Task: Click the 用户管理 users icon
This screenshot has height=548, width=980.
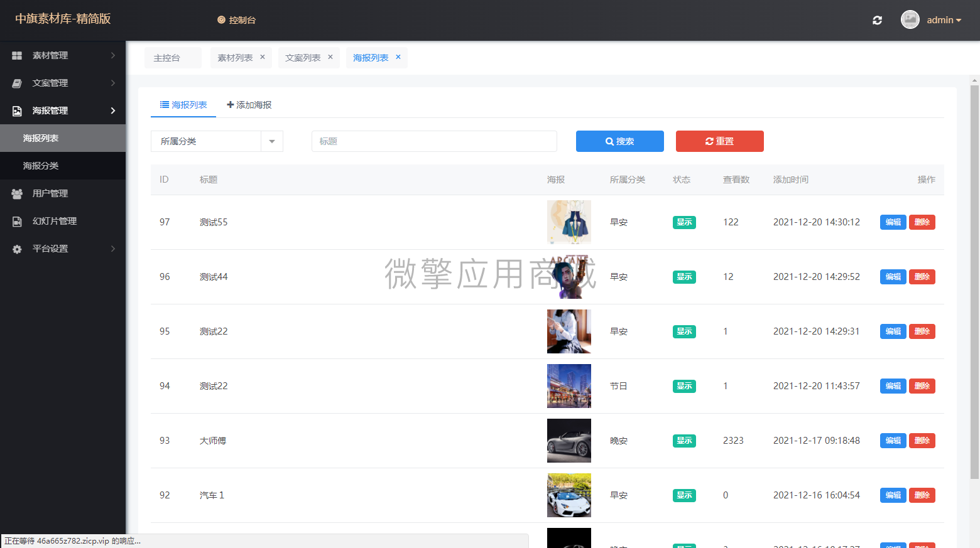Action: [17, 193]
